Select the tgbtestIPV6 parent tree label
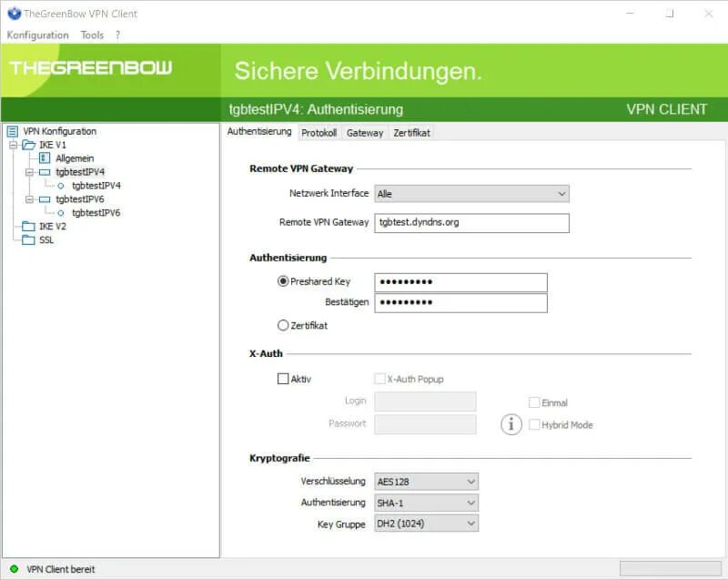Image resolution: width=728 pixels, height=580 pixels. tap(80, 199)
